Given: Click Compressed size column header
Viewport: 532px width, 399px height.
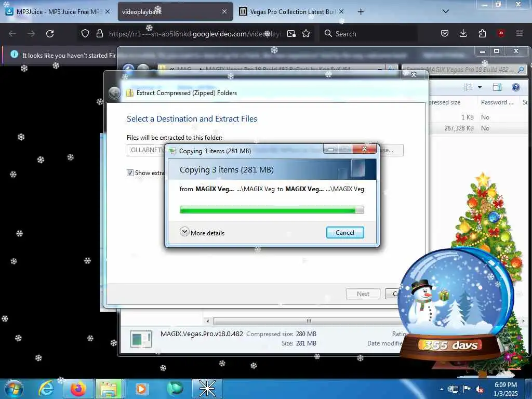Looking at the screenshot, I should [x=445, y=102].
